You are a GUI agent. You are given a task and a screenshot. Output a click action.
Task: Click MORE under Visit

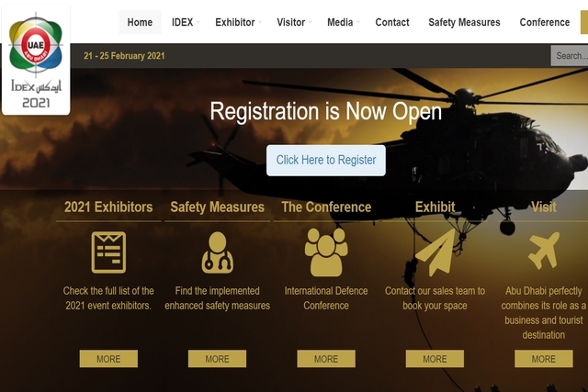(544, 359)
